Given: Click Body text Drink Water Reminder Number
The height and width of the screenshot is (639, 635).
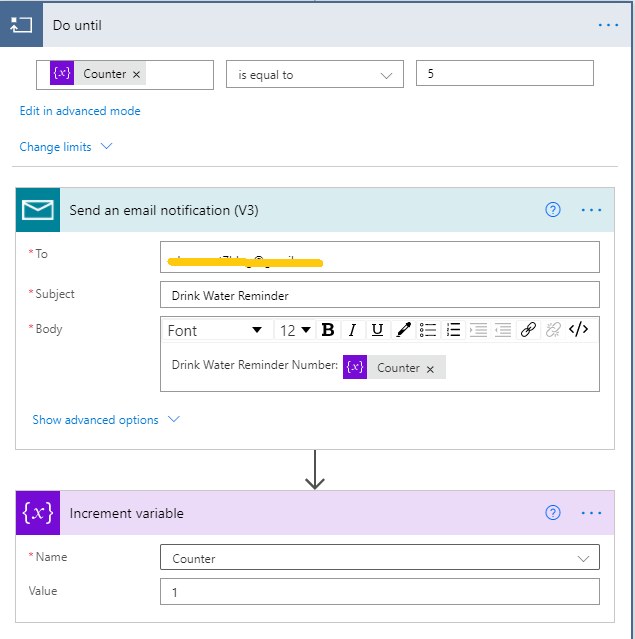Looking at the screenshot, I should 255,365.
